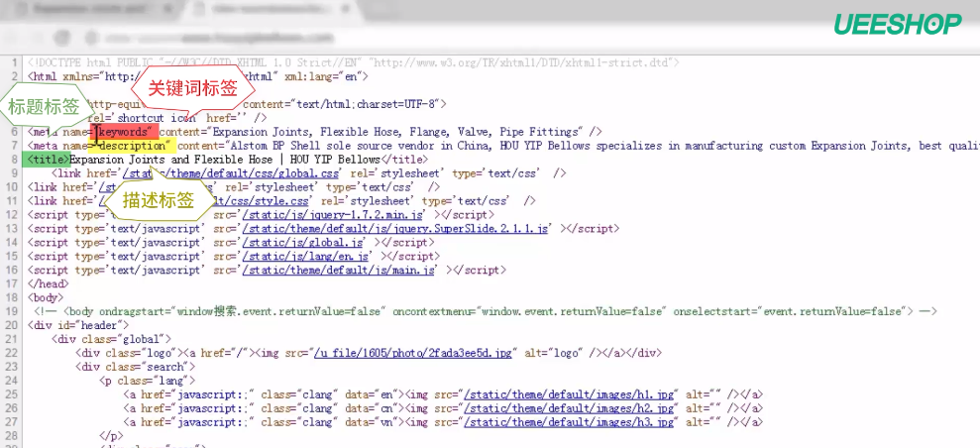Image resolution: width=980 pixels, height=448 pixels.
Task: Click data="vn" on line 27
Action: click(x=374, y=422)
